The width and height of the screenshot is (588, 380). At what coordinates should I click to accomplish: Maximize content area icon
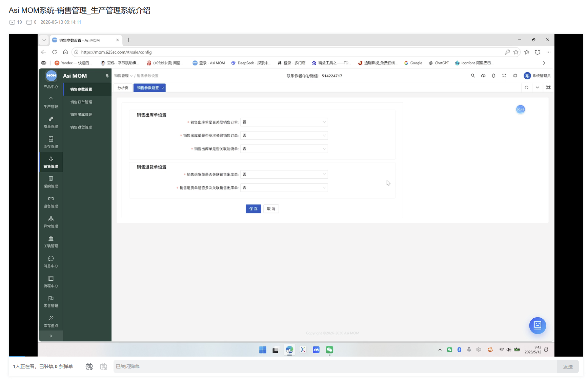(548, 87)
